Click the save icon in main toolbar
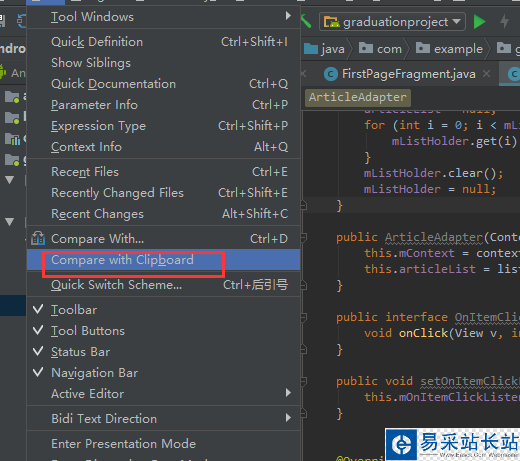The width and height of the screenshot is (520, 461). (x=2, y=21)
